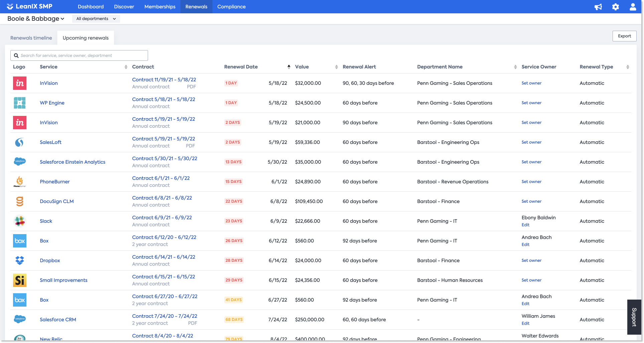The height and width of the screenshot is (343, 644).
Task: Open the DocuSign CLM service link
Action: click(57, 201)
